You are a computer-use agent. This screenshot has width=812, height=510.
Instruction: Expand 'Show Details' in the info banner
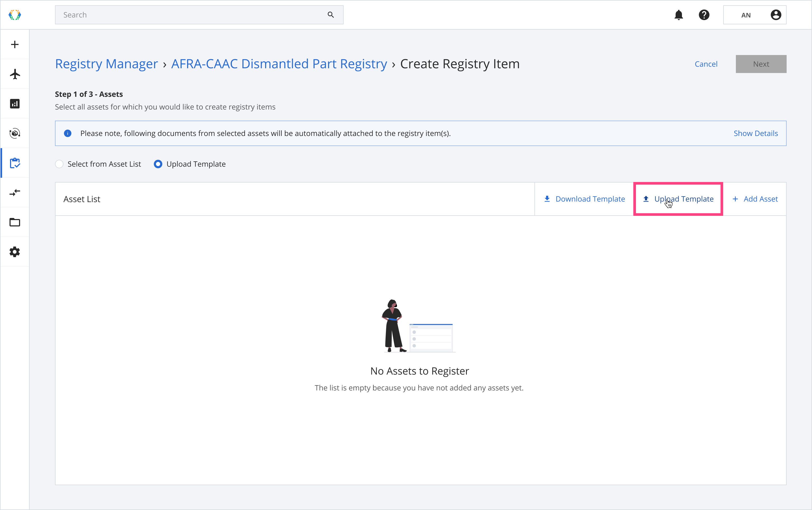pyautogui.click(x=755, y=133)
